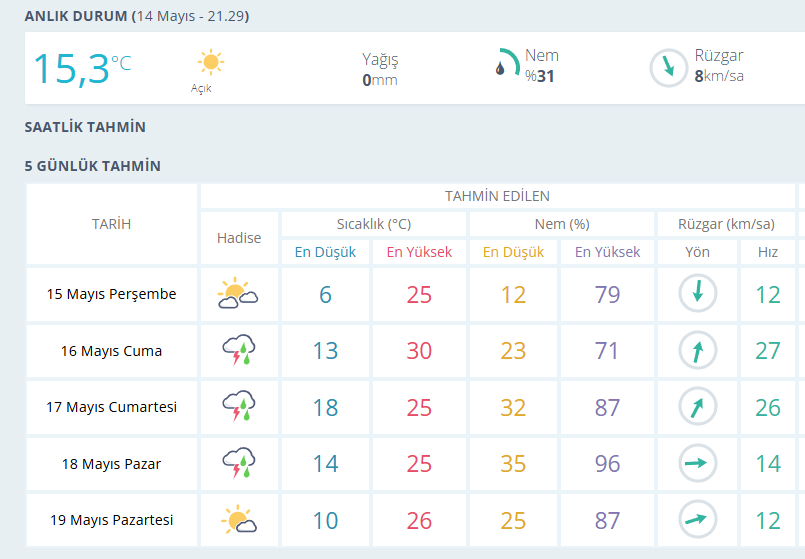Click lowest temperature 18 for 17 Mayıs

pos(325,408)
